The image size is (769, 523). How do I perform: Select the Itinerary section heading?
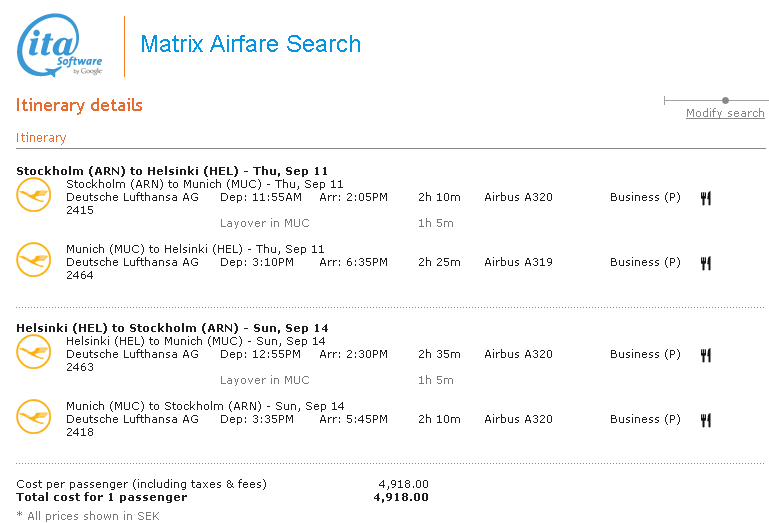[41, 138]
